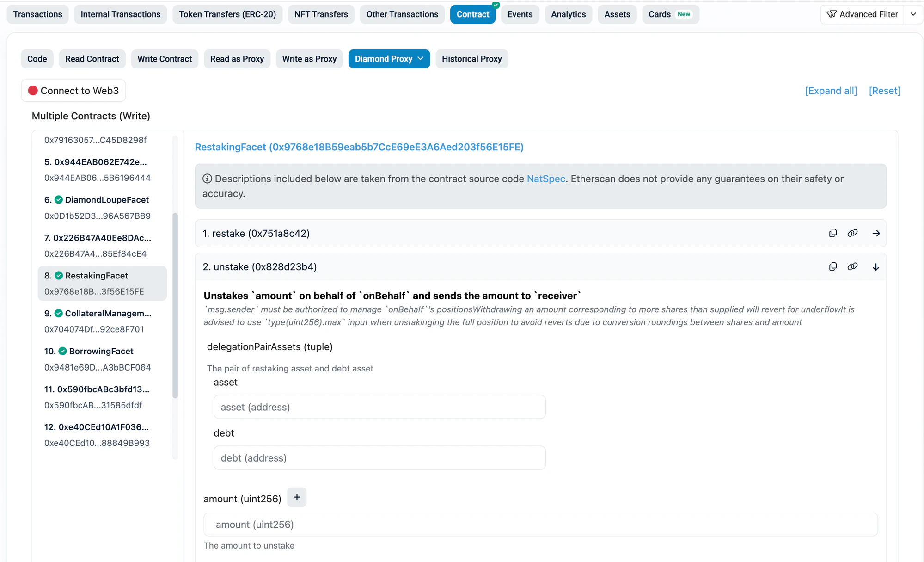The image size is (924, 562).
Task: Switch to the Events tab
Action: pyautogui.click(x=520, y=14)
